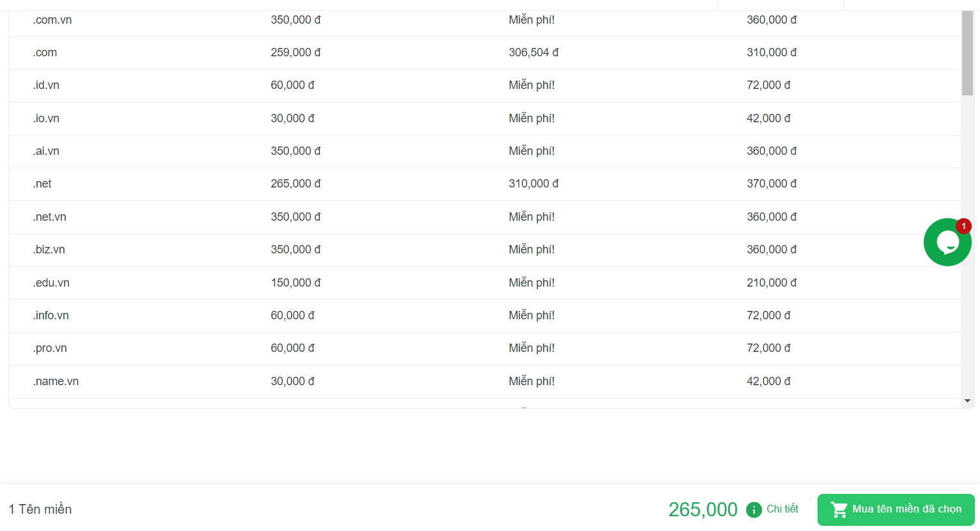Viewport: 980px width, 531px height.
Task: Click Mua tên miền đã chọn button
Action: tap(896, 510)
